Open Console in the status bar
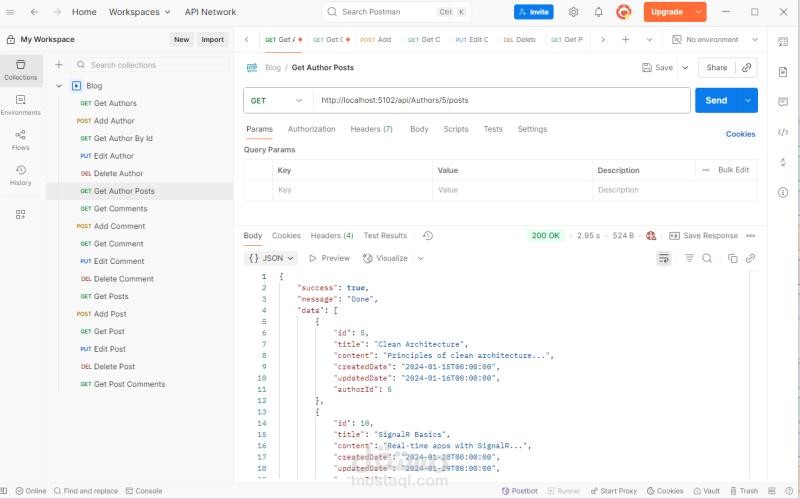800x499 pixels. 144,491
